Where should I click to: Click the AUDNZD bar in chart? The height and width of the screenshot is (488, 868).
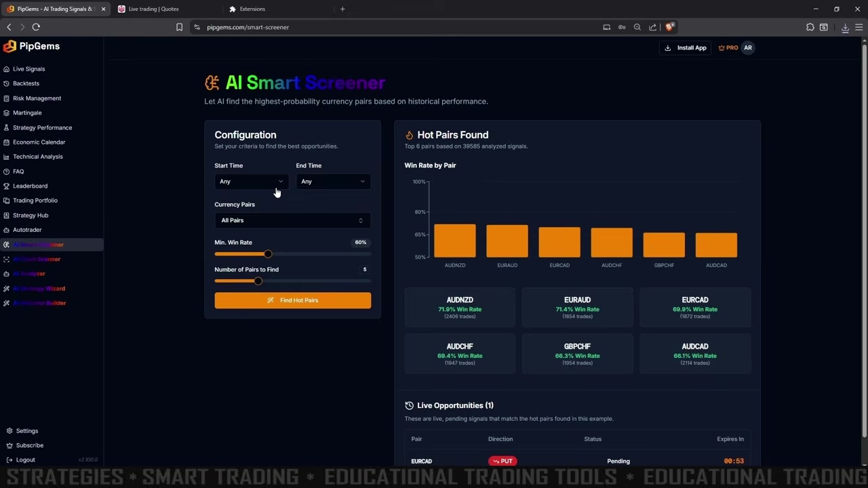455,241
